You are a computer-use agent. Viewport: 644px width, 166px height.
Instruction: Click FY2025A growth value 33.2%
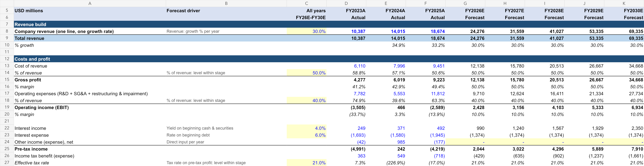click(x=425, y=45)
